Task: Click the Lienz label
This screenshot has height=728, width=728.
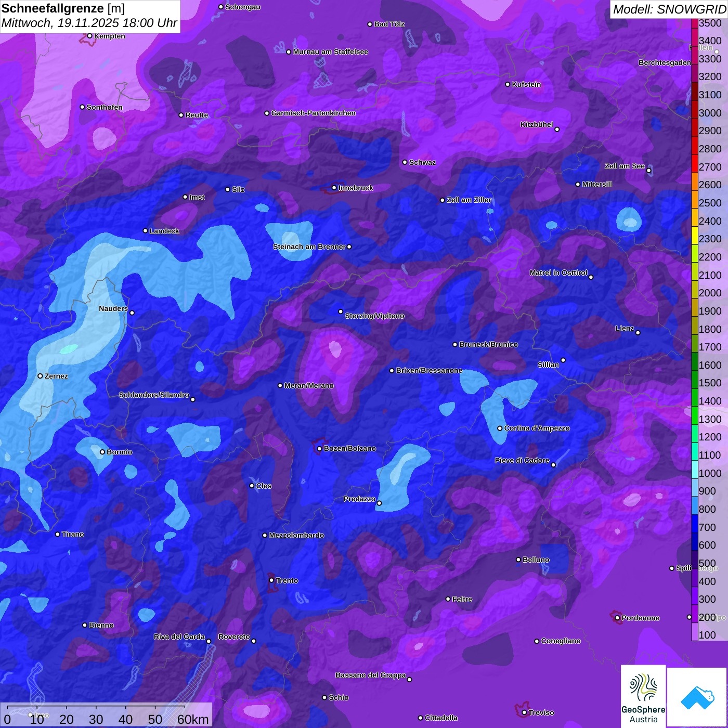Action: click(625, 328)
